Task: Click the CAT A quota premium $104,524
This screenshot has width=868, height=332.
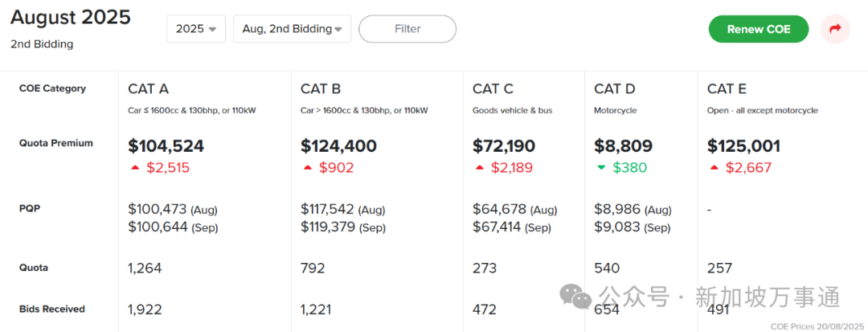Action: tap(166, 146)
